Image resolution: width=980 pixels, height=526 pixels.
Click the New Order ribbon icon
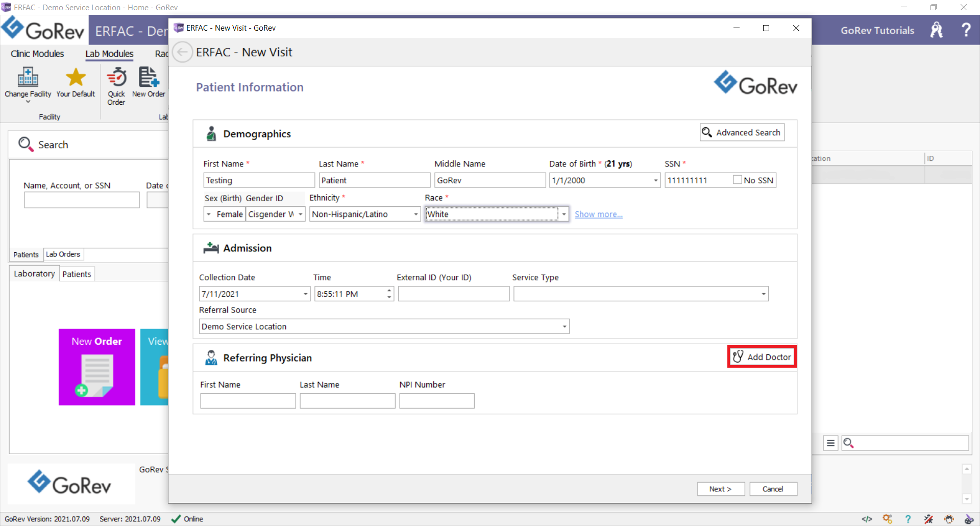tap(149, 77)
